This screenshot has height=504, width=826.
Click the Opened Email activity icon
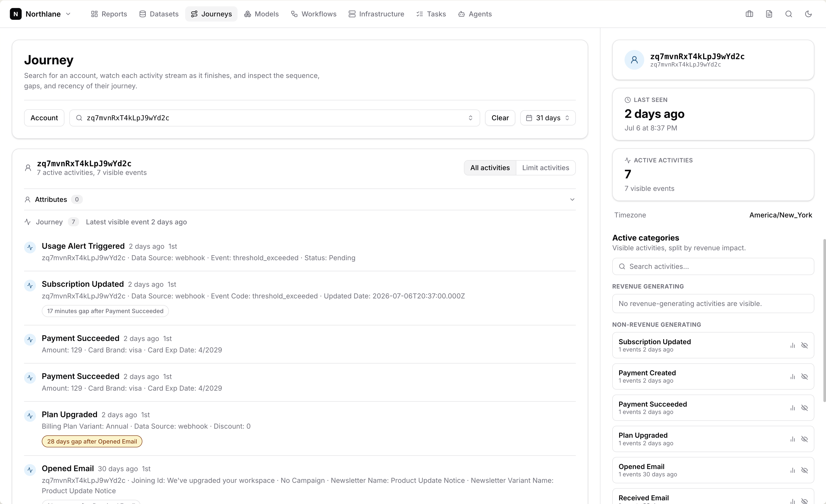(30, 470)
